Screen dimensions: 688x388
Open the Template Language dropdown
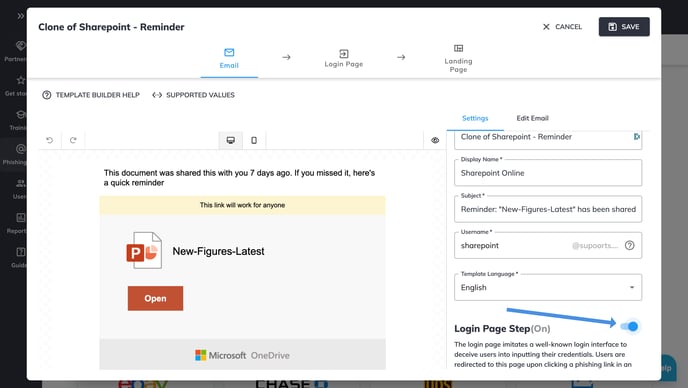pos(548,287)
